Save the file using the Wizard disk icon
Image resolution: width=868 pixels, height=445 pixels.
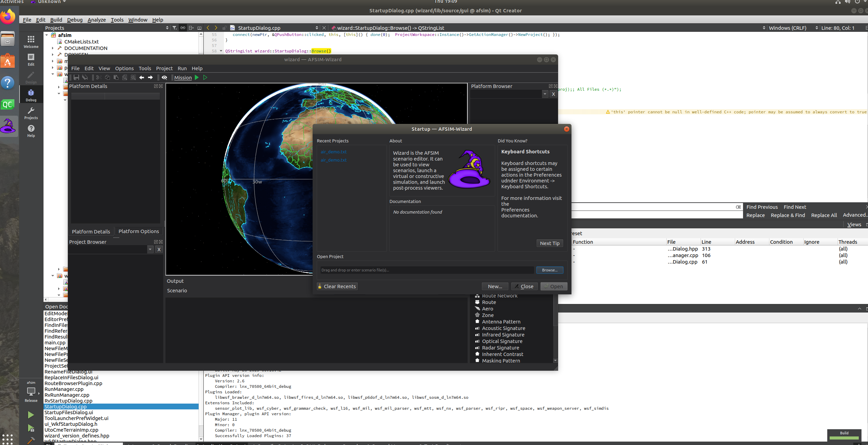tap(76, 77)
